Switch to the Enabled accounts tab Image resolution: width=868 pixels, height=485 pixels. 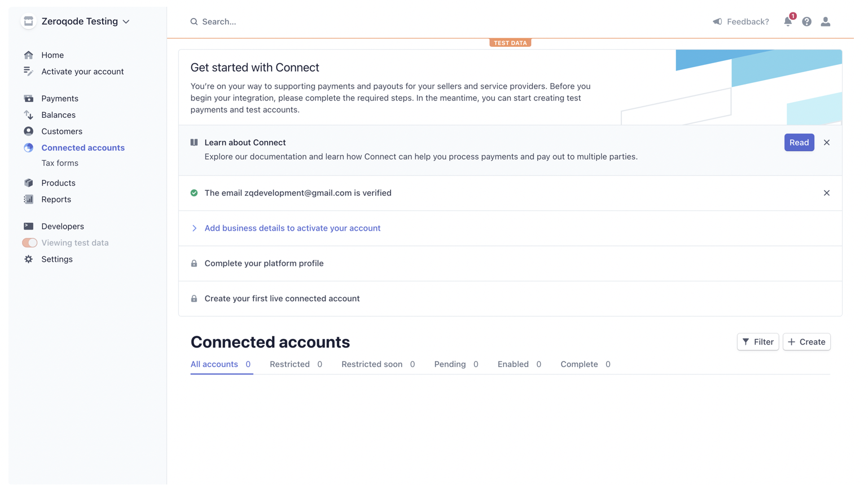[x=512, y=364]
